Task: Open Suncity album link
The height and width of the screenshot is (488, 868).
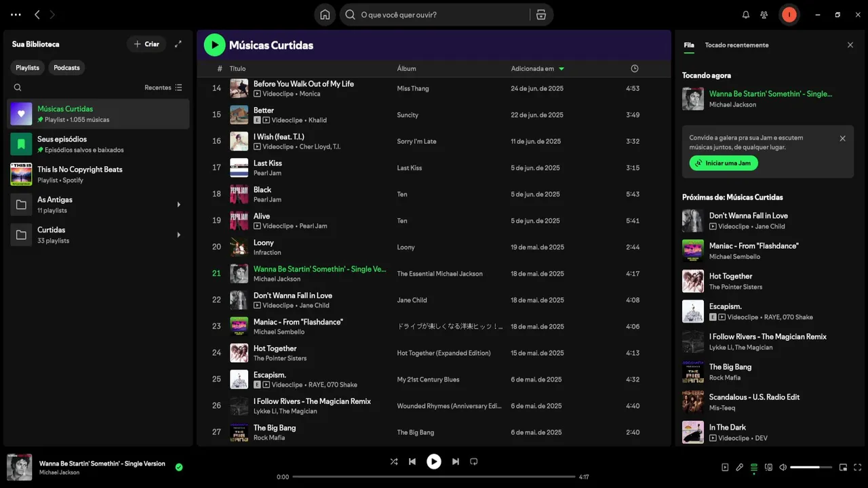Action: click(x=408, y=115)
